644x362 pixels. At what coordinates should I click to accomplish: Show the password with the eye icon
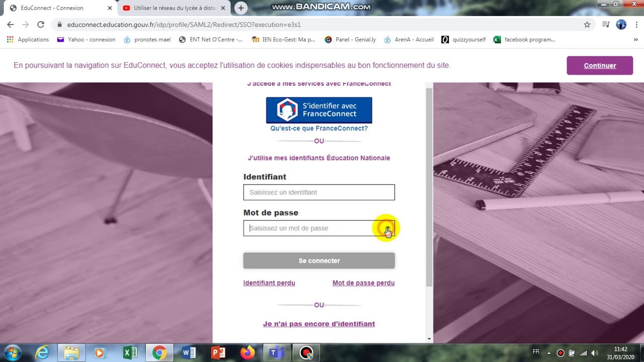tap(387, 229)
